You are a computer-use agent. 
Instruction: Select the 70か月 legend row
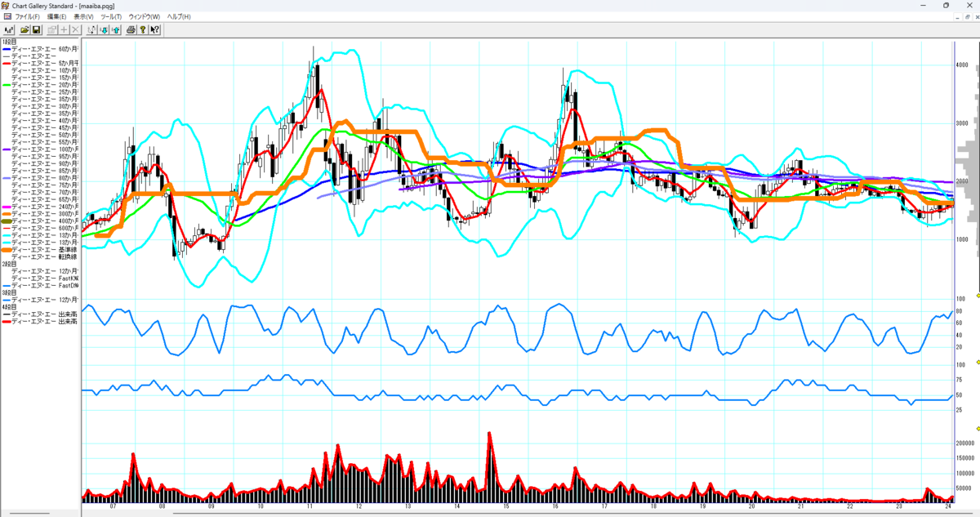(x=45, y=192)
